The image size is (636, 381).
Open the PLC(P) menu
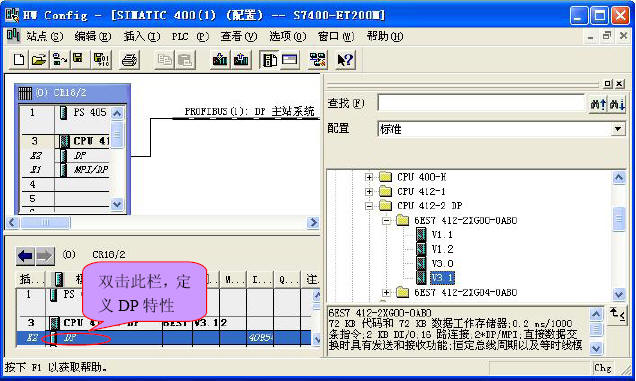pos(190,37)
